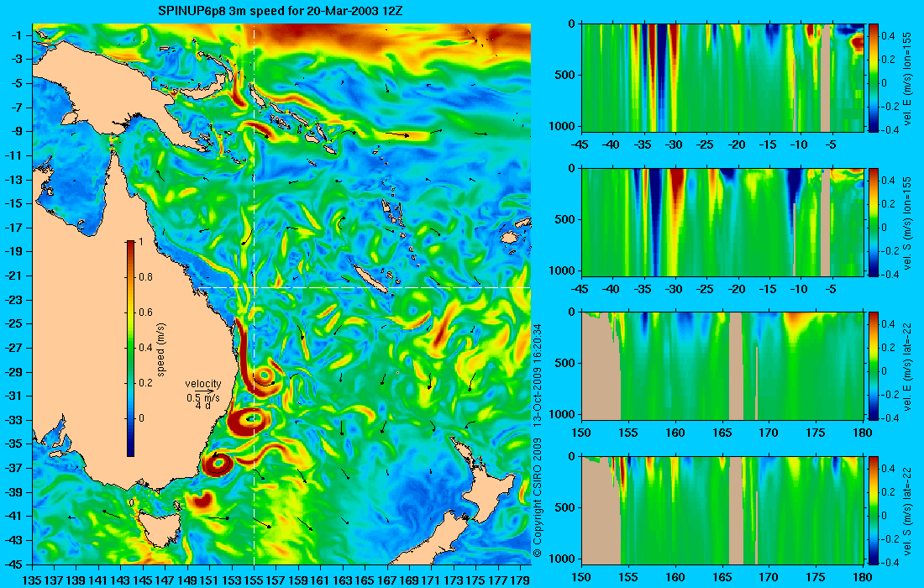Click the "-20" latitude tick under vel. S lon=155 panel

tap(737, 289)
